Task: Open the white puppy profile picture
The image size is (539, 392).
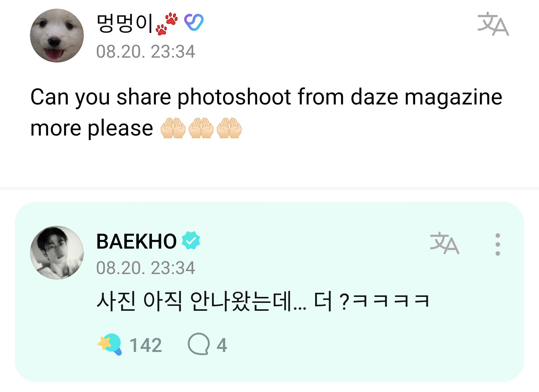Action: pyautogui.click(x=57, y=36)
